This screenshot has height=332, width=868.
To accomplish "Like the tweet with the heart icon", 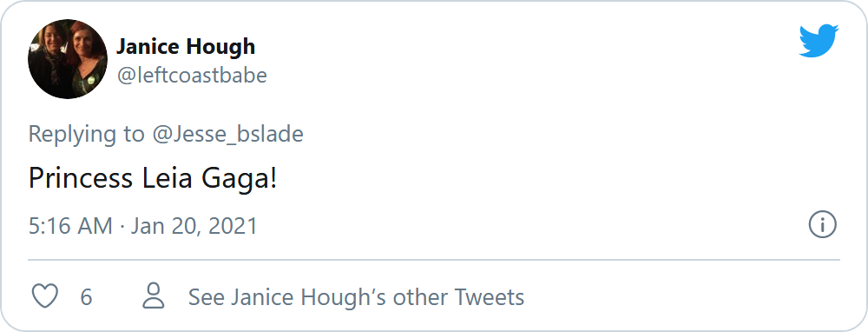I will tap(45, 296).
